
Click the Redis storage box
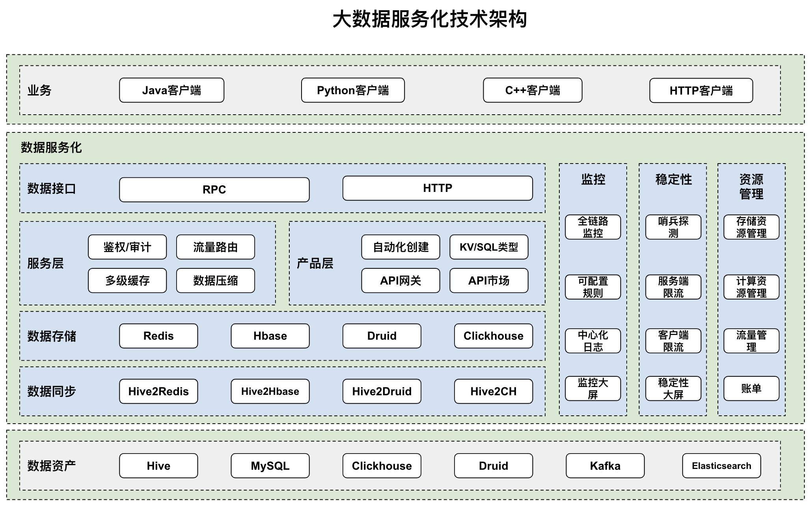(x=158, y=336)
